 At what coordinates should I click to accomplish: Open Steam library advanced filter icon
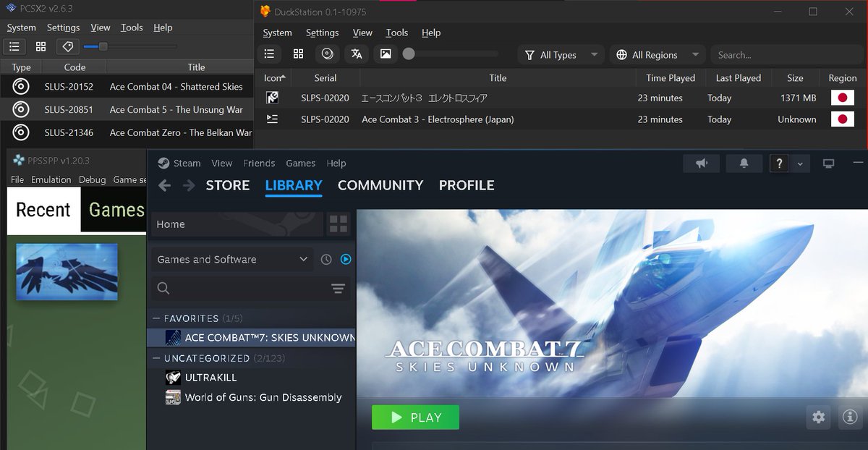click(338, 289)
